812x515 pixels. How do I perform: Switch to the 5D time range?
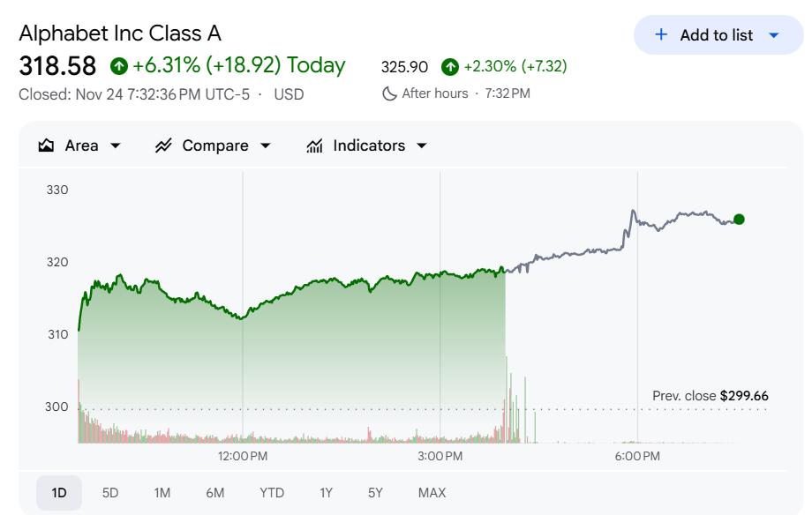(110, 493)
